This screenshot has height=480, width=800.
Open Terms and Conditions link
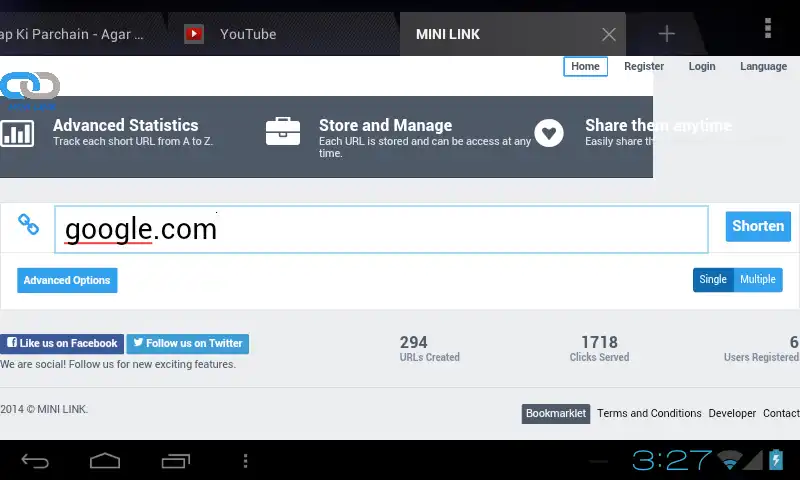649,413
